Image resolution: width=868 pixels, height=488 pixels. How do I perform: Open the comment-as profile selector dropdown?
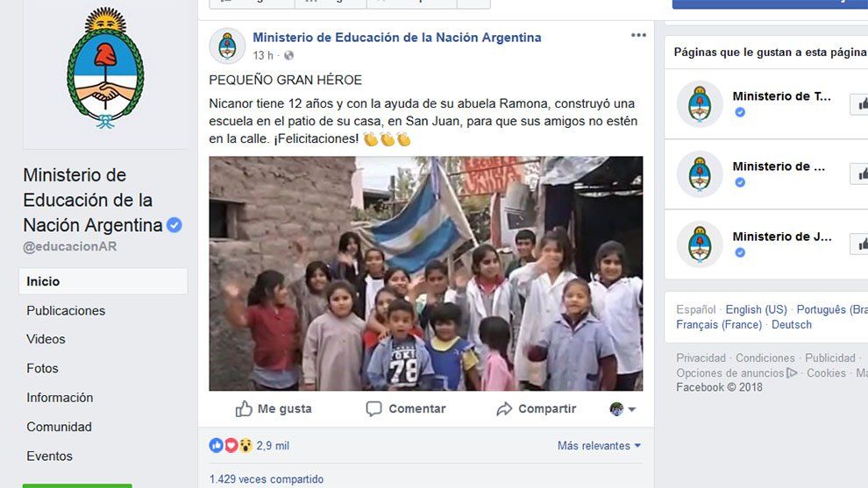(x=623, y=409)
